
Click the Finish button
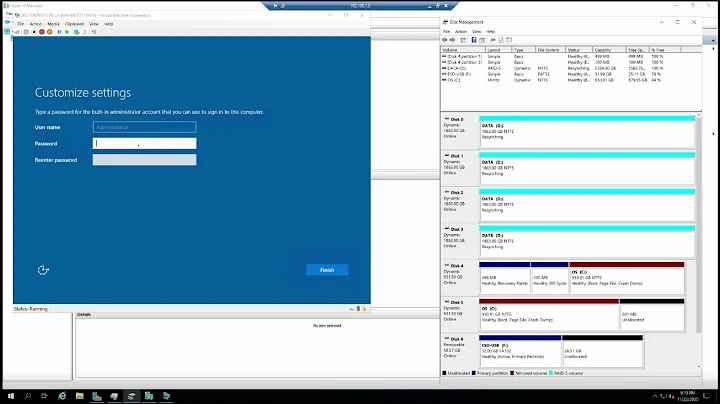pyautogui.click(x=327, y=270)
